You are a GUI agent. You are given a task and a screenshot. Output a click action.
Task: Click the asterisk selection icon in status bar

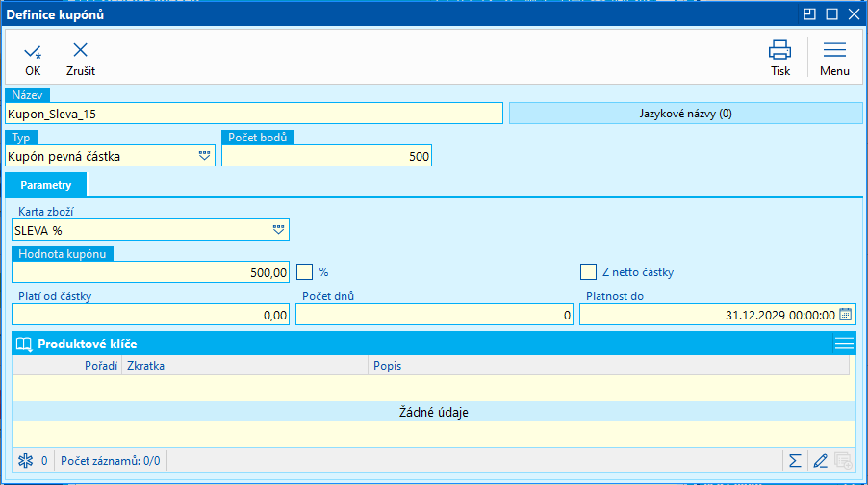25,461
